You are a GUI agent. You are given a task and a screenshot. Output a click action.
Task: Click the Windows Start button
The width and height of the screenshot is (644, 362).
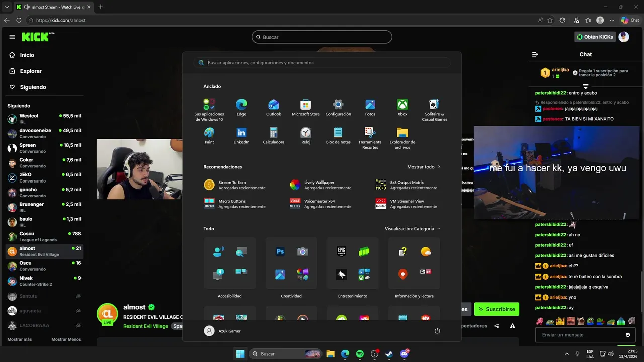[x=240, y=354]
